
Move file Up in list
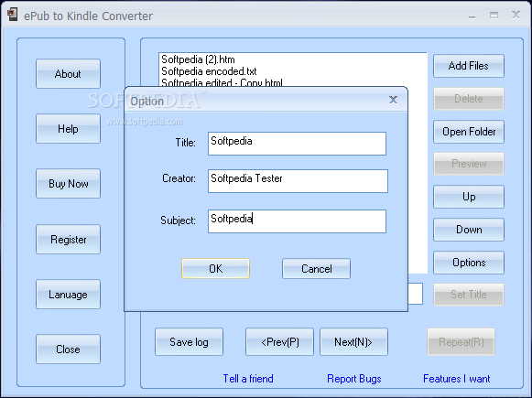[x=469, y=197]
